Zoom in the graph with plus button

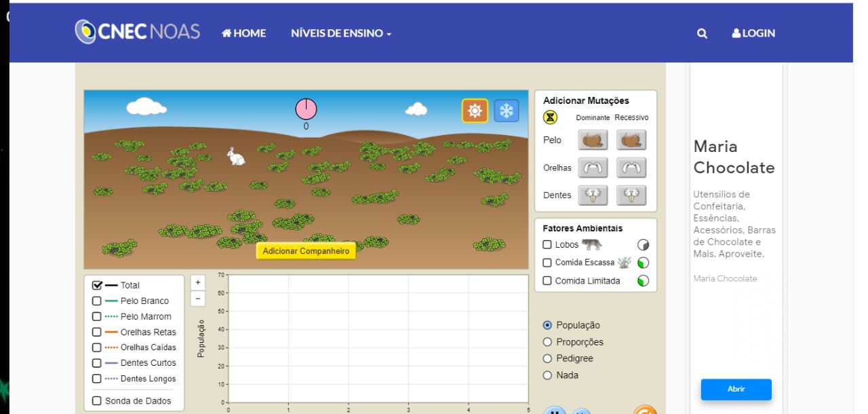pos(198,282)
